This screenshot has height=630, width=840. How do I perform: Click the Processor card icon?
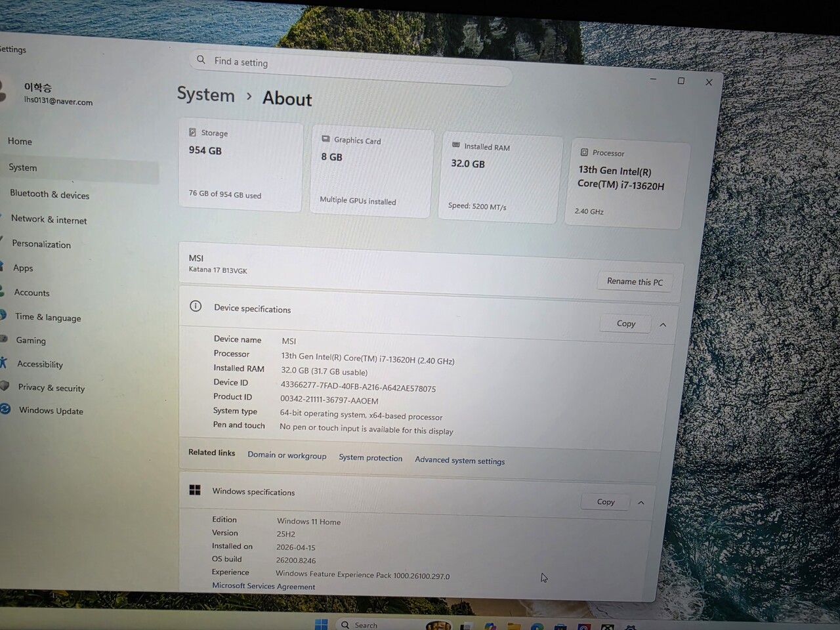point(584,152)
